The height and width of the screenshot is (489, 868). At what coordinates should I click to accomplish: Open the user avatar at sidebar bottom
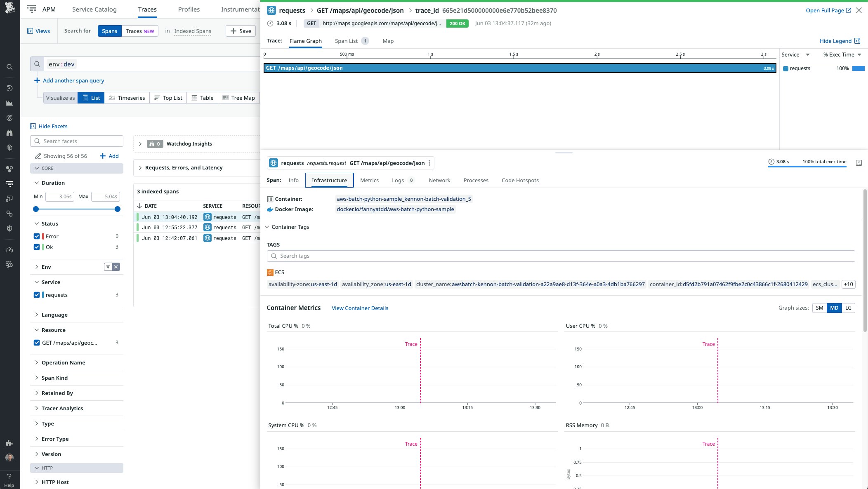[x=9, y=457]
